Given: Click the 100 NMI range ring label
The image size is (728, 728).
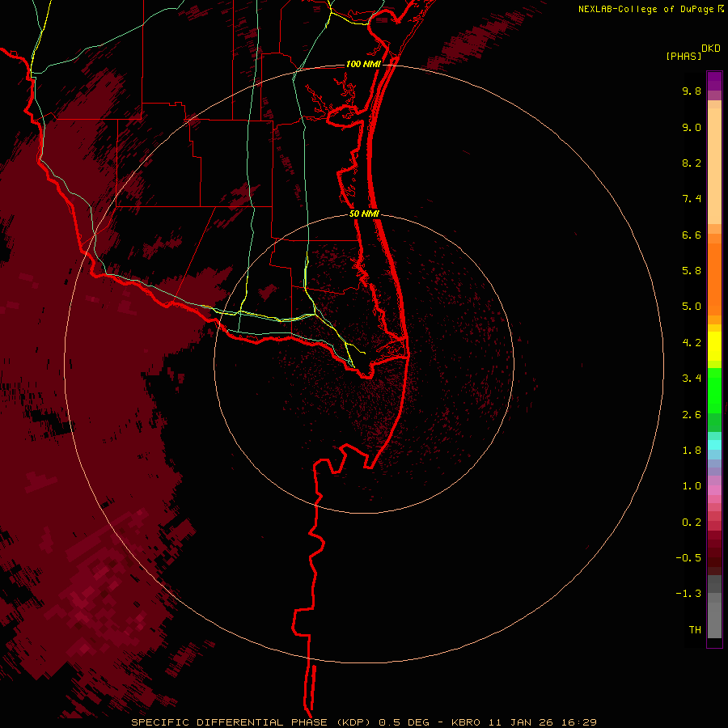Looking at the screenshot, I should pyautogui.click(x=363, y=64).
